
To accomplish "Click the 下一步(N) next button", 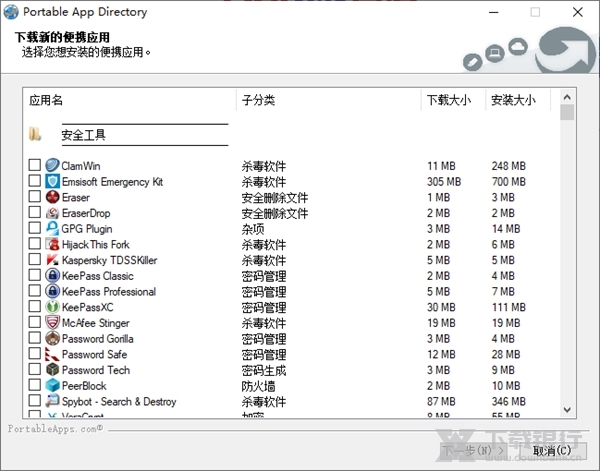I will 473,451.
